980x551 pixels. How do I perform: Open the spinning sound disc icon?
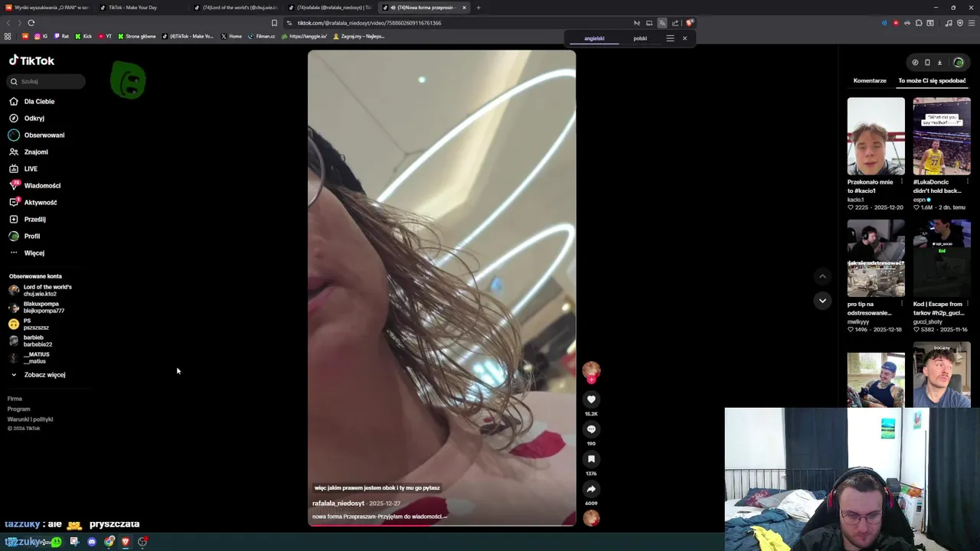tap(591, 518)
